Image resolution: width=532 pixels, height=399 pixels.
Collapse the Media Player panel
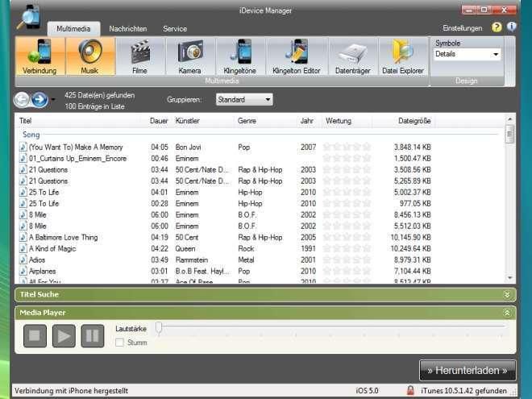[507, 313]
